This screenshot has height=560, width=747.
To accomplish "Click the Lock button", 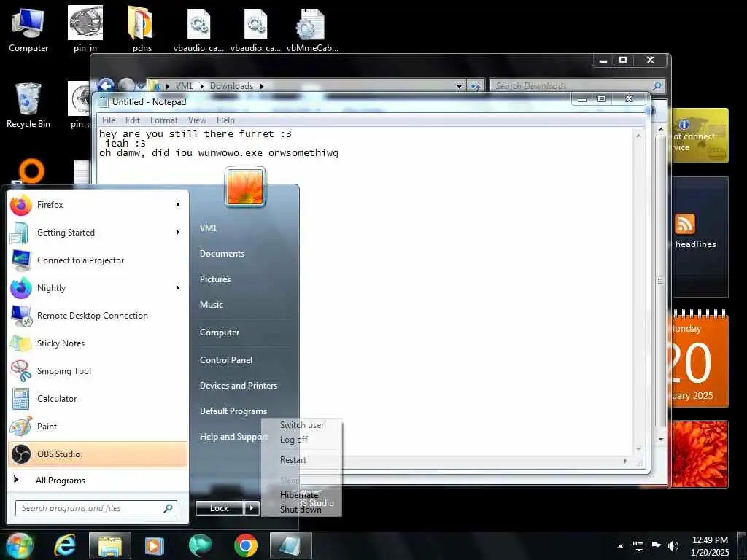I will (220, 508).
